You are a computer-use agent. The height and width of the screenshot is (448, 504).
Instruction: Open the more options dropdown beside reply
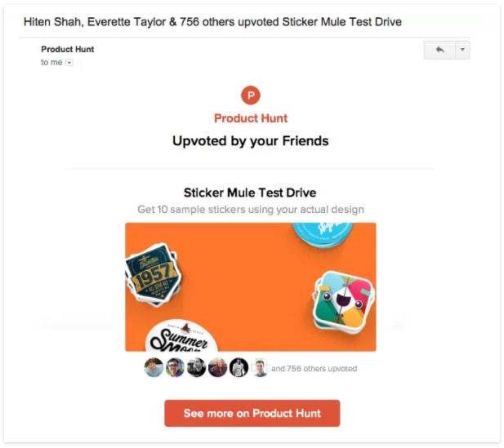coord(462,50)
